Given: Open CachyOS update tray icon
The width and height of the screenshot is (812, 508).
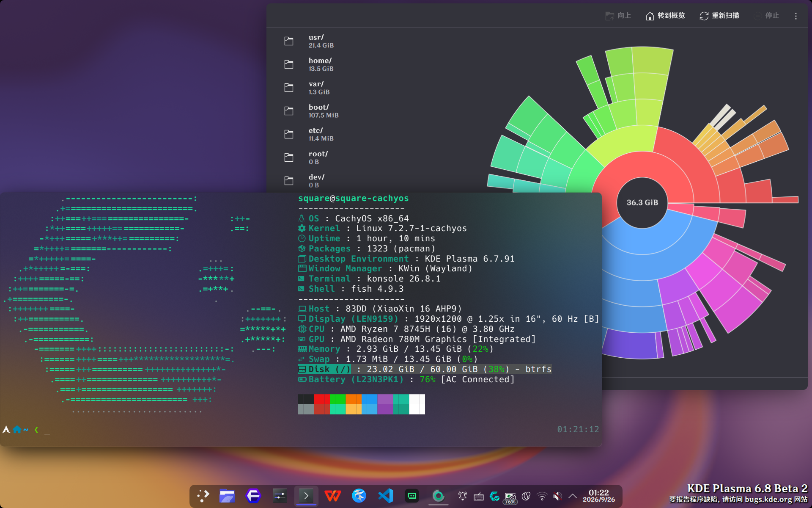Looking at the screenshot, I should [494, 496].
